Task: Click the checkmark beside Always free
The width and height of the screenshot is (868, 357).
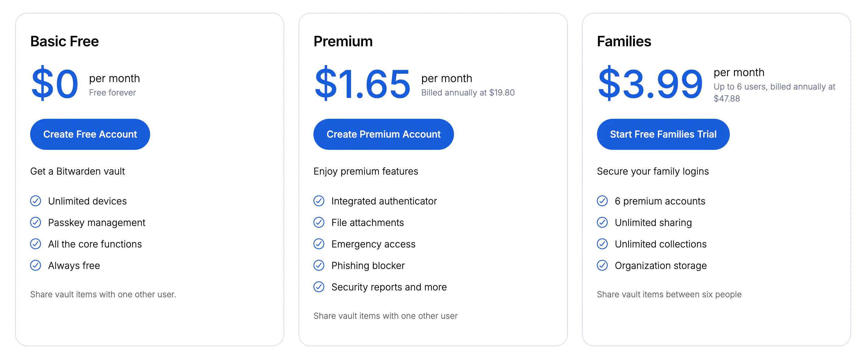Action: (x=36, y=265)
